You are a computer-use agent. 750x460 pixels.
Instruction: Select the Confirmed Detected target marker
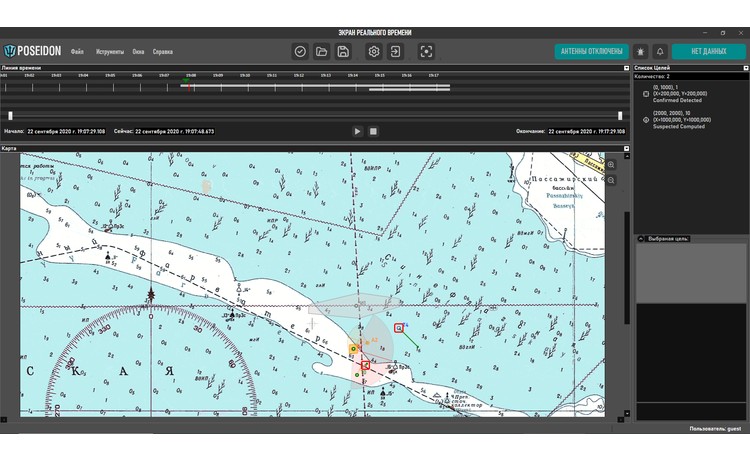point(645,94)
